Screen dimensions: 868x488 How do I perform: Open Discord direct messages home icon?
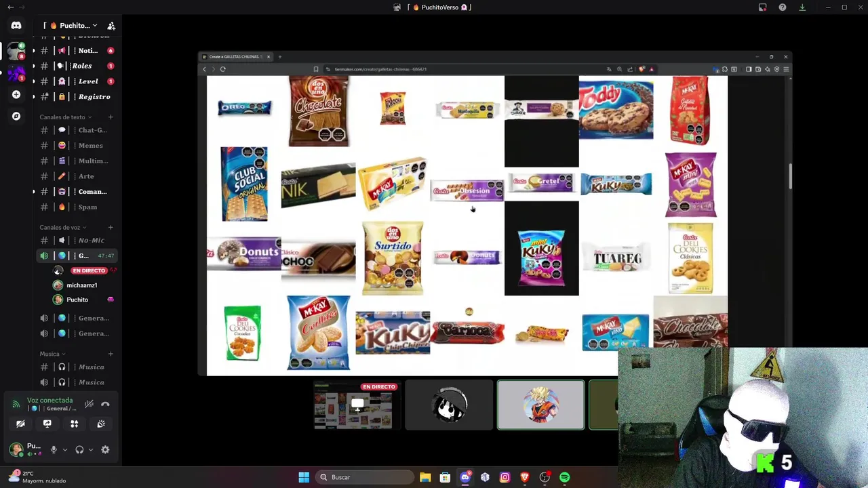point(16,26)
